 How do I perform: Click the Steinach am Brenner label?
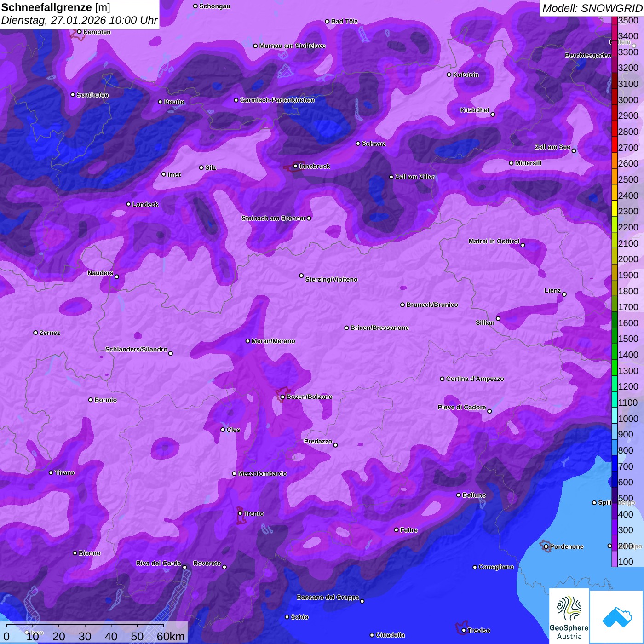point(274,218)
